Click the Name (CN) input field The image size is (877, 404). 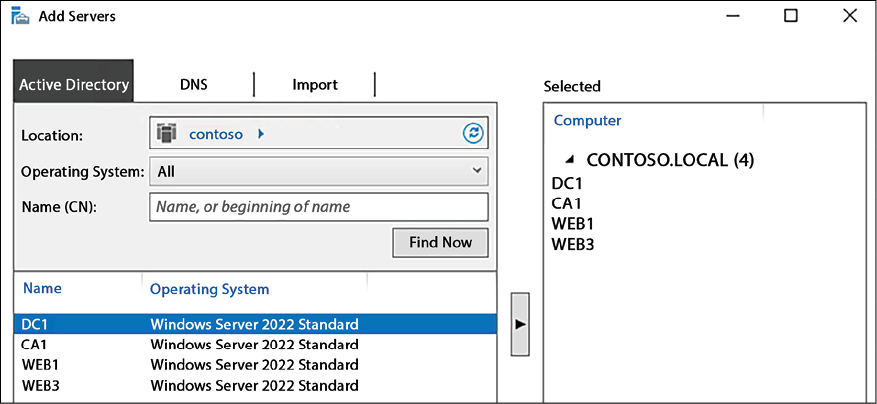click(x=319, y=207)
